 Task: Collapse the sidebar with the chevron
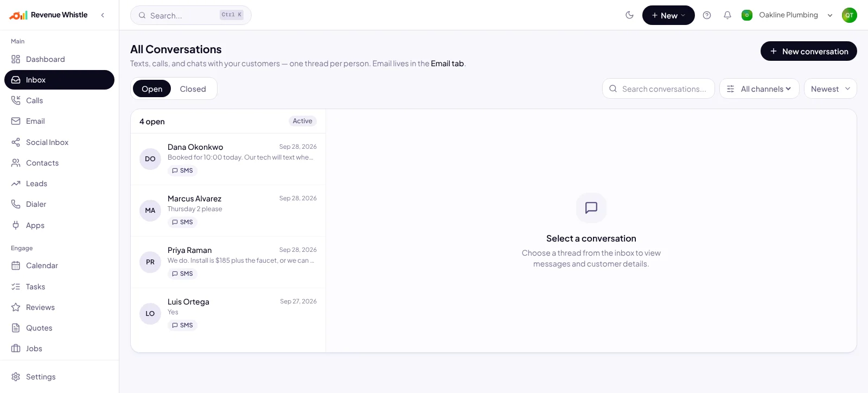[x=103, y=15]
